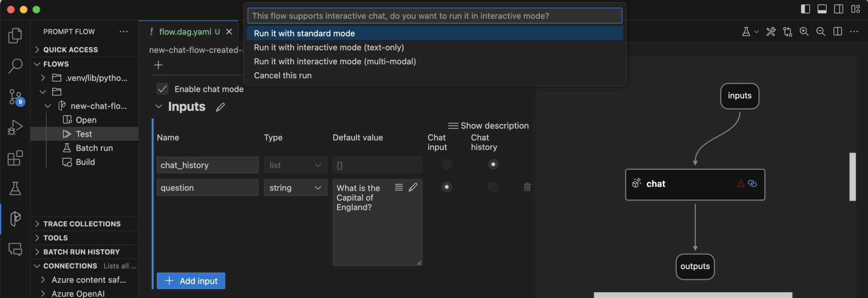Select Cancel this run option
Image resolution: width=868 pixels, height=298 pixels.
283,76
